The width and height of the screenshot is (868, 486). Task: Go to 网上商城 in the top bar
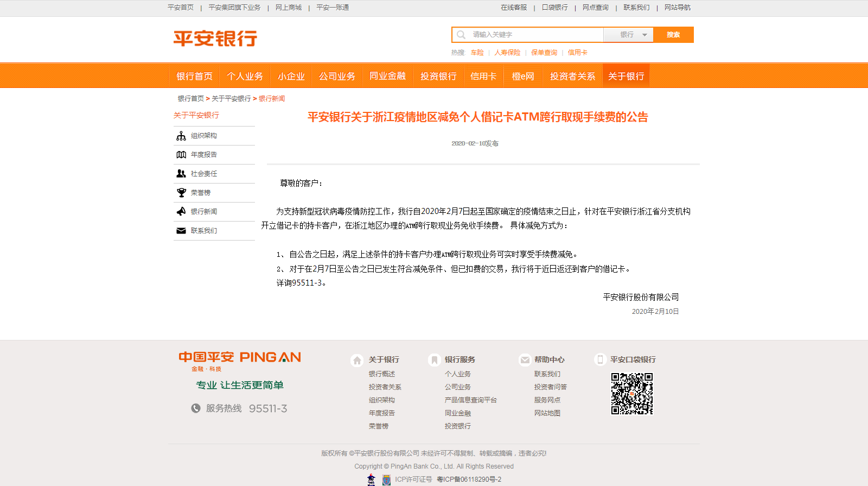[289, 8]
